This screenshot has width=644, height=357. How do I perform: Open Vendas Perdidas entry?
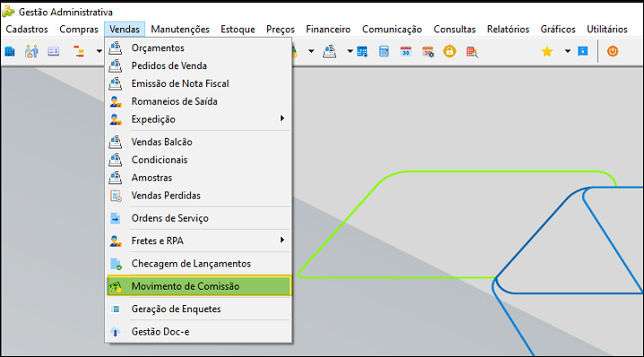199,196
